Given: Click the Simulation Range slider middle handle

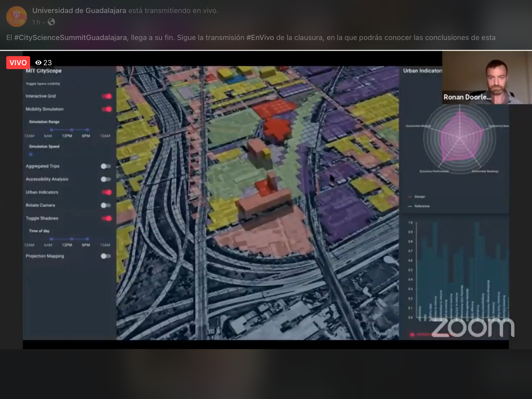Looking at the screenshot, I should pyautogui.click(x=71, y=130).
